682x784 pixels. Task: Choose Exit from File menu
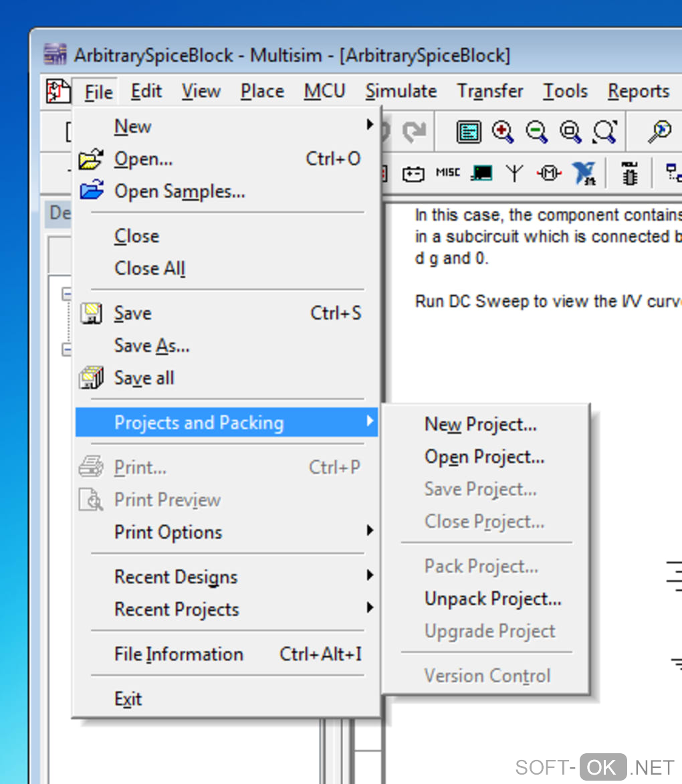(x=227, y=698)
